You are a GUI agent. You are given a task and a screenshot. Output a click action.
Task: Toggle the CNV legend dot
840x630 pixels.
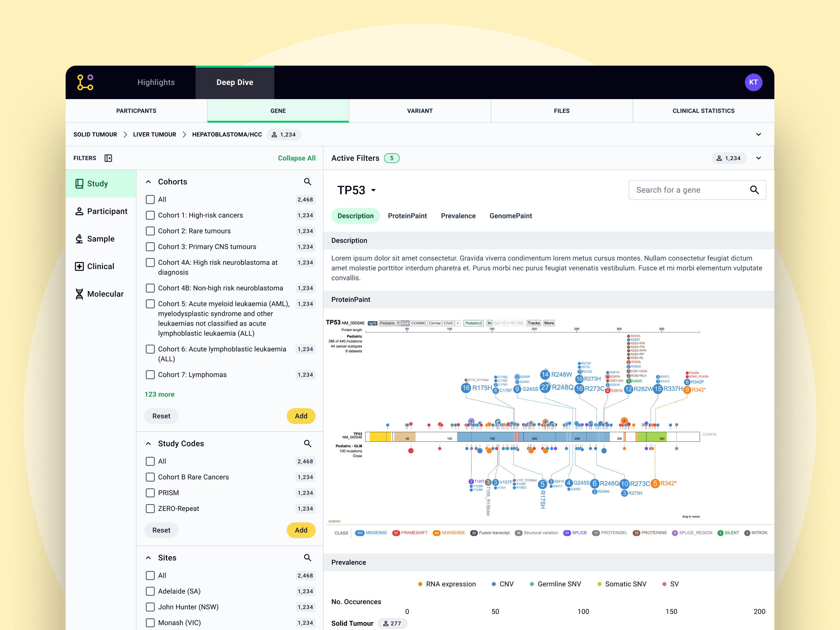pos(494,584)
